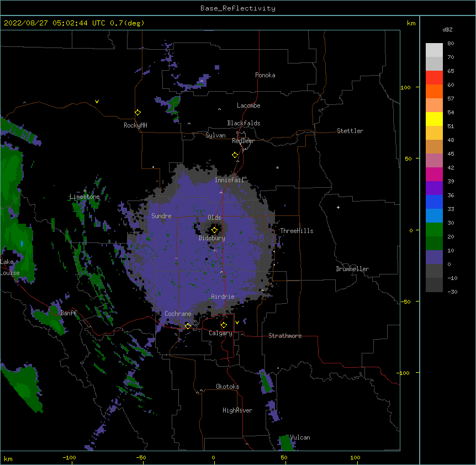
Task: Click the yellow 54 dBZ legend color
Action: click(x=434, y=119)
